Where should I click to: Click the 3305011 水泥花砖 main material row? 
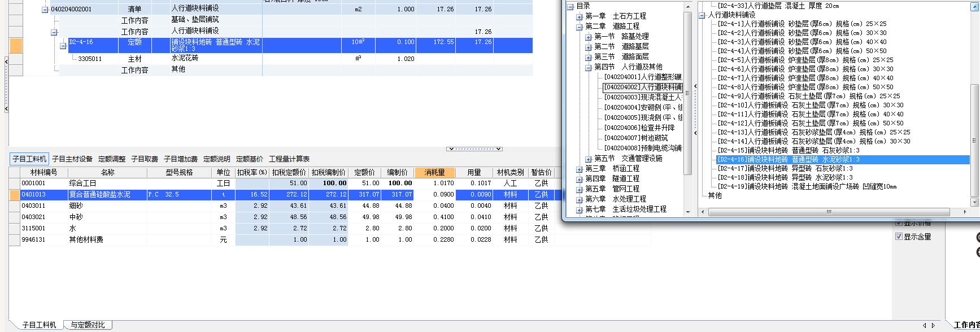click(x=277, y=59)
